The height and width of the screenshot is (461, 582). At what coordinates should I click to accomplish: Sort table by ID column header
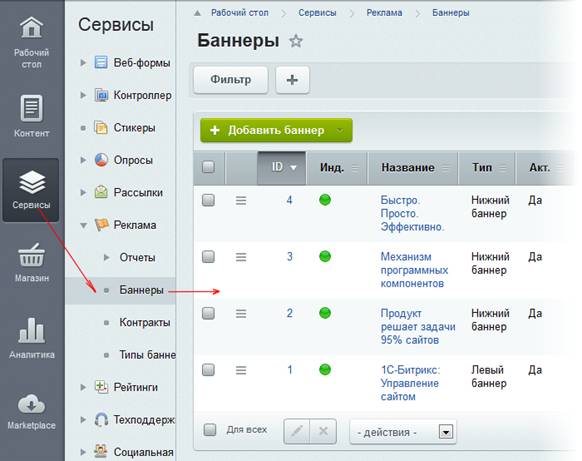pyautogui.click(x=282, y=168)
